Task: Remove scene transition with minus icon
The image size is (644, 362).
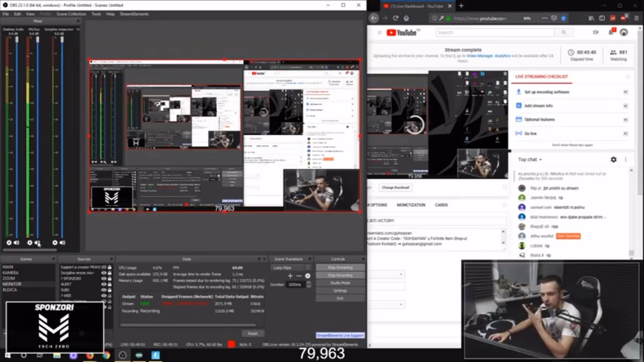Action: (x=299, y=276)
